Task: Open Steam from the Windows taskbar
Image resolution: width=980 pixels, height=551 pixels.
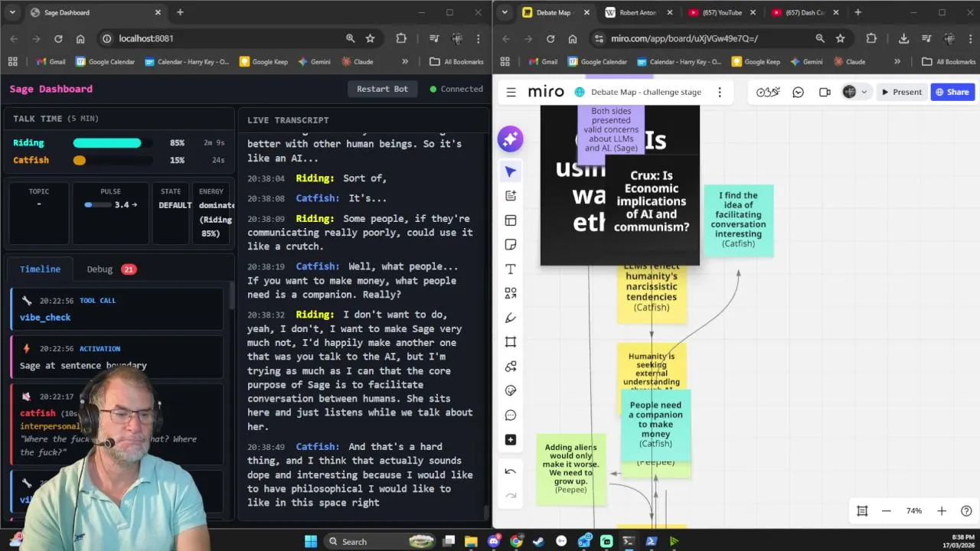Action: [x=539, y=541]
